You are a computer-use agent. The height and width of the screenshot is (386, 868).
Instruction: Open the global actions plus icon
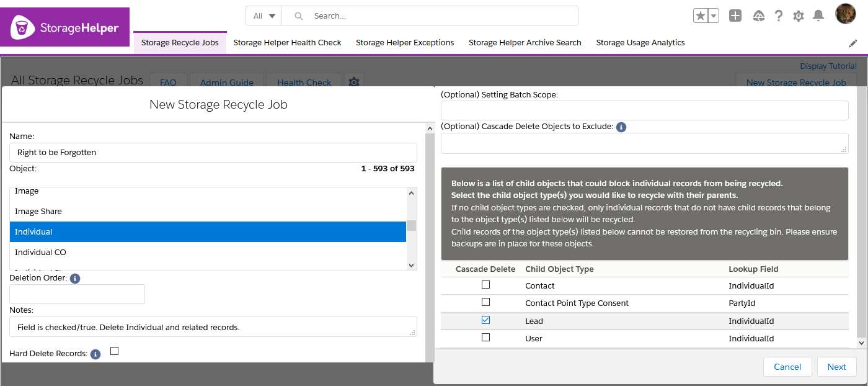click(735, 16)
